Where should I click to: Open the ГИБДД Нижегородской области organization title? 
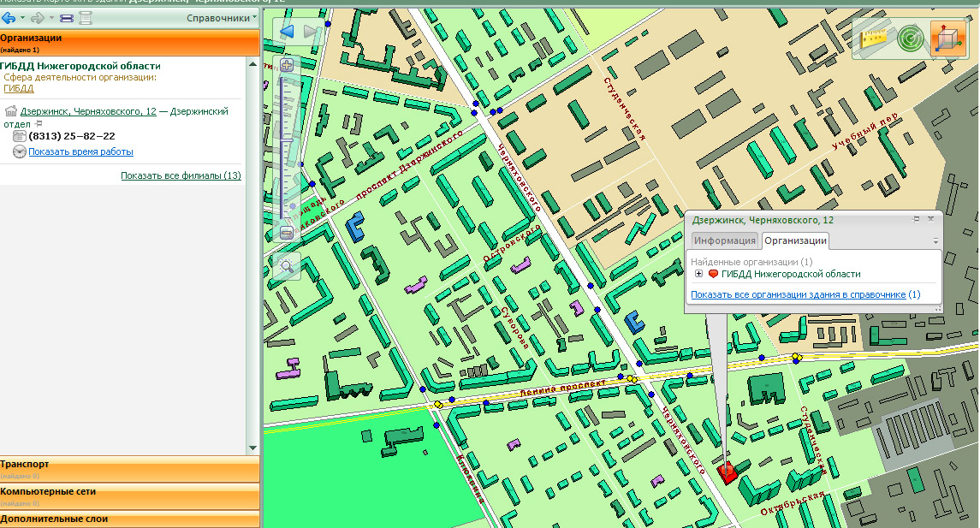[80, 66]
